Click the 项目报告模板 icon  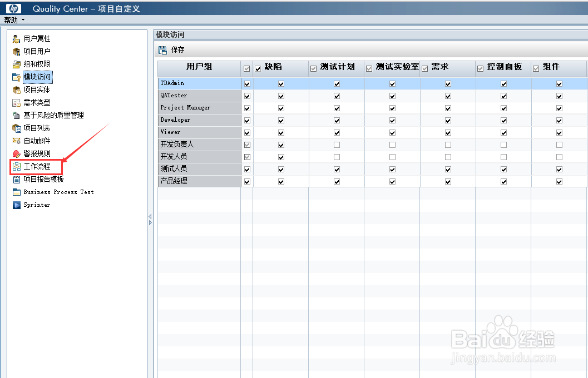click(x=17, y=180)
